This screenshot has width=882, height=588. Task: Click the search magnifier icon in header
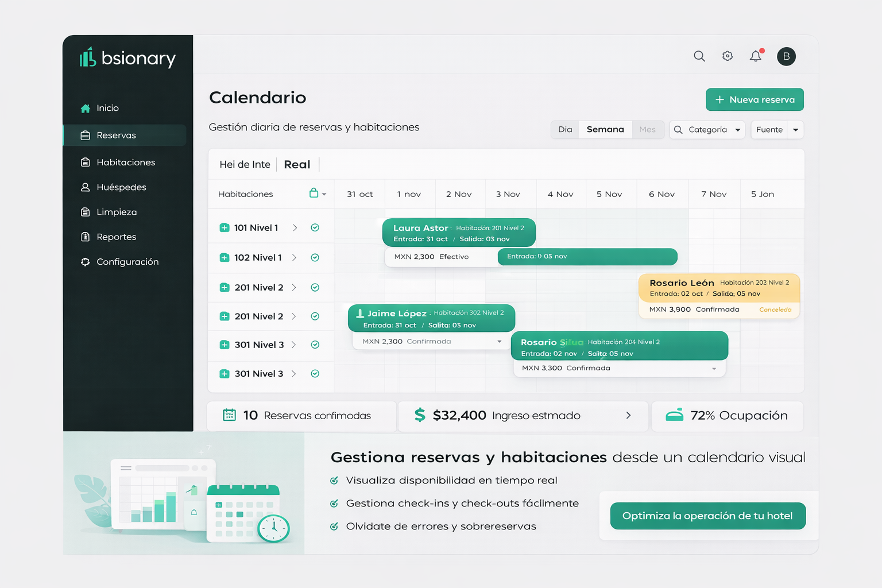pos(699,56)
